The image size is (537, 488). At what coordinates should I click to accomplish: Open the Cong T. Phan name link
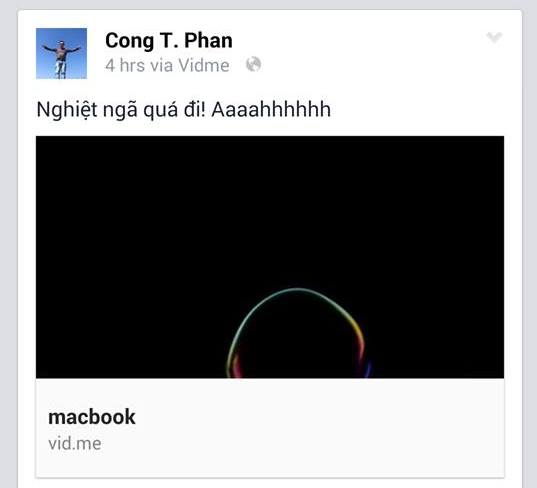coord(169,40)
